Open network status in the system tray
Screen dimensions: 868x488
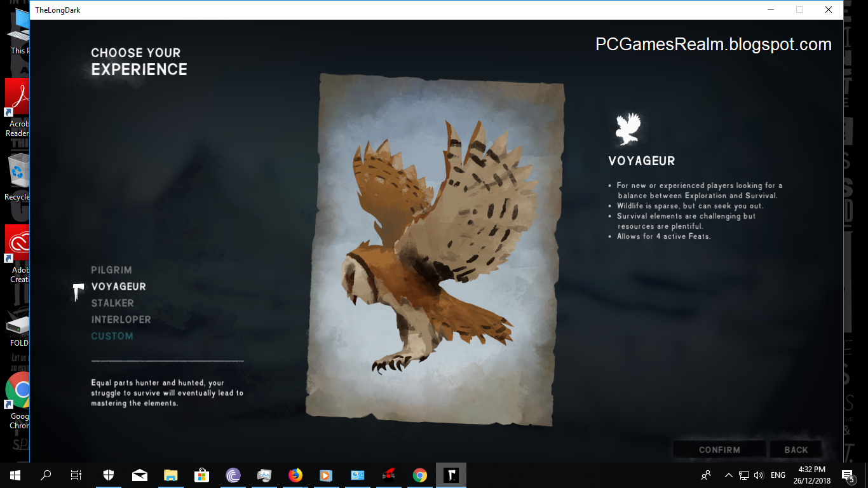744,475
